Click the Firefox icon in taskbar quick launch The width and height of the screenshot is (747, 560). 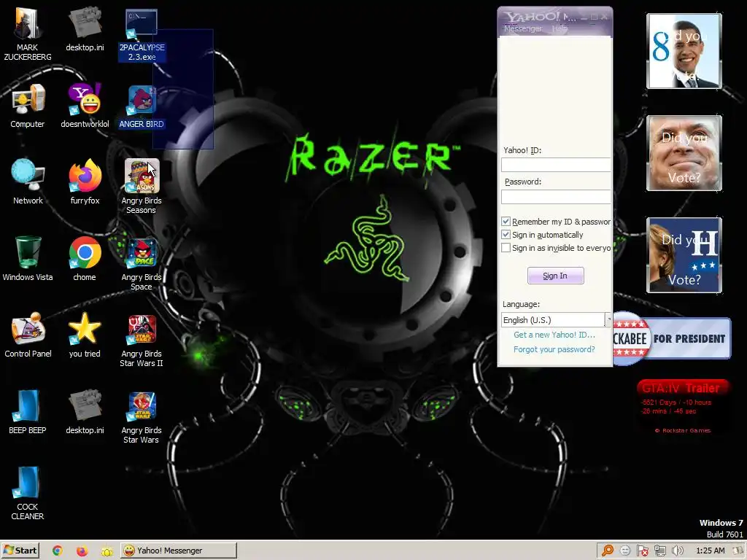(x=82, y=551)
